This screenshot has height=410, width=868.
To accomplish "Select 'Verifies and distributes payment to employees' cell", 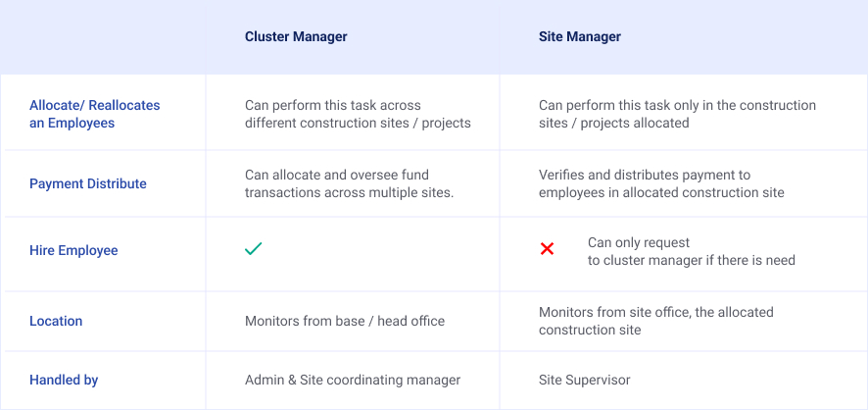I will pyautogui.click(x=661, y=183).
